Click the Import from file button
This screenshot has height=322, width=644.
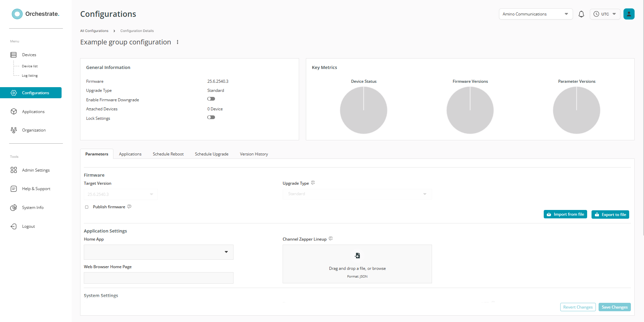click(x=565, y=214)
